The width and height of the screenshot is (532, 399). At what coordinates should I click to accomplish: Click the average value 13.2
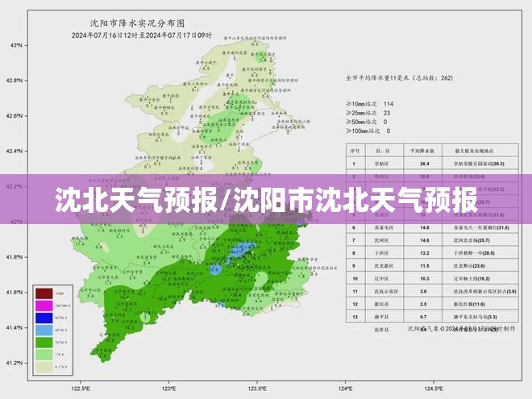click(425, 253)
